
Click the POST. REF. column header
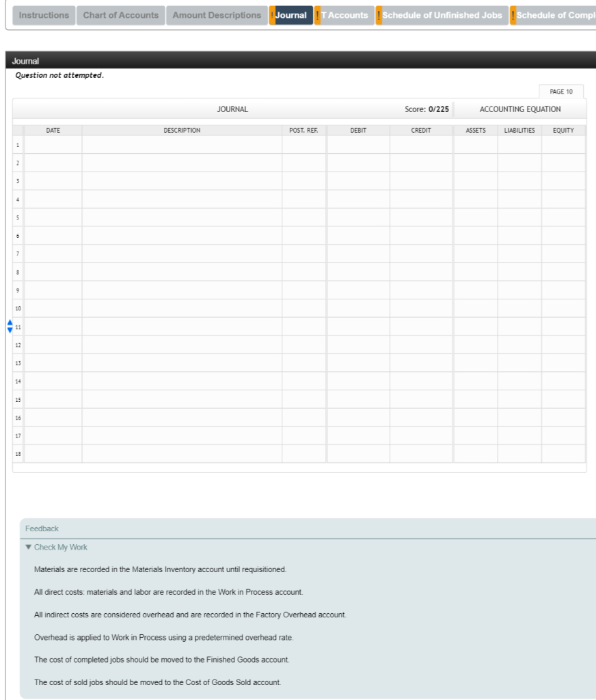304,131
